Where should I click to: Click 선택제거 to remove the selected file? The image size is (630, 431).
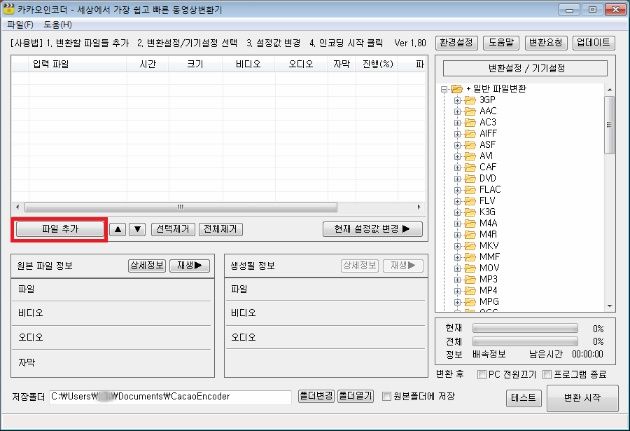(x=173, y=229)
